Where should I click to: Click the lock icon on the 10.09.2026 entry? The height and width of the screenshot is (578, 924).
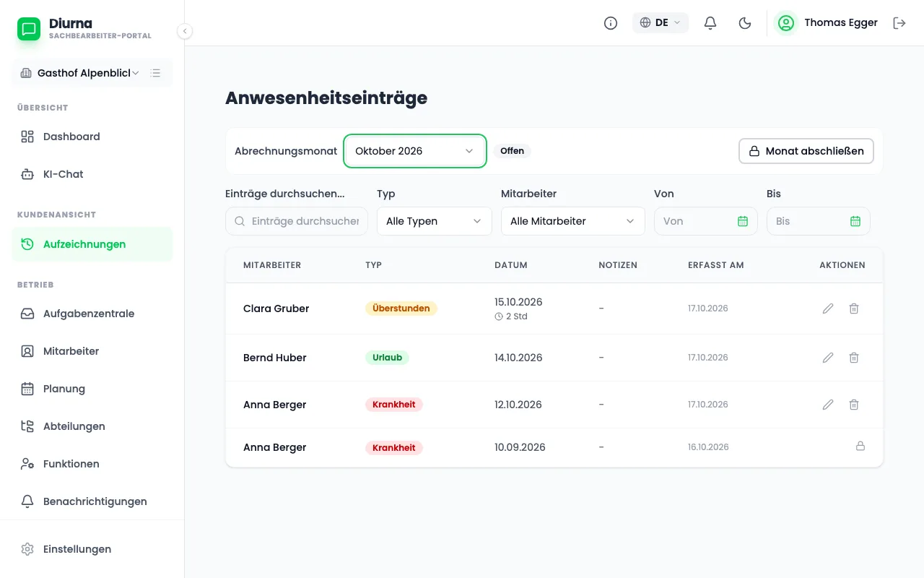[860, 447]
